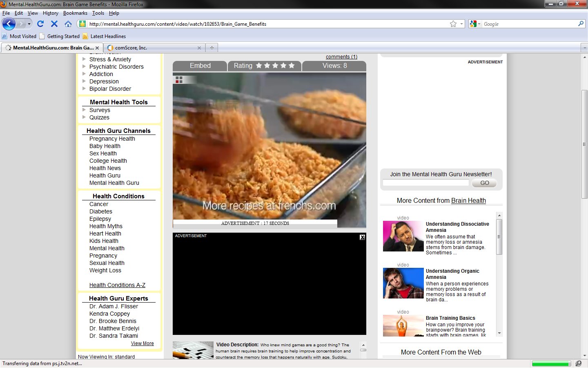Close the comScore, Inc. tab
This screenshot has height=368, width=588.
tap(199, 48)
